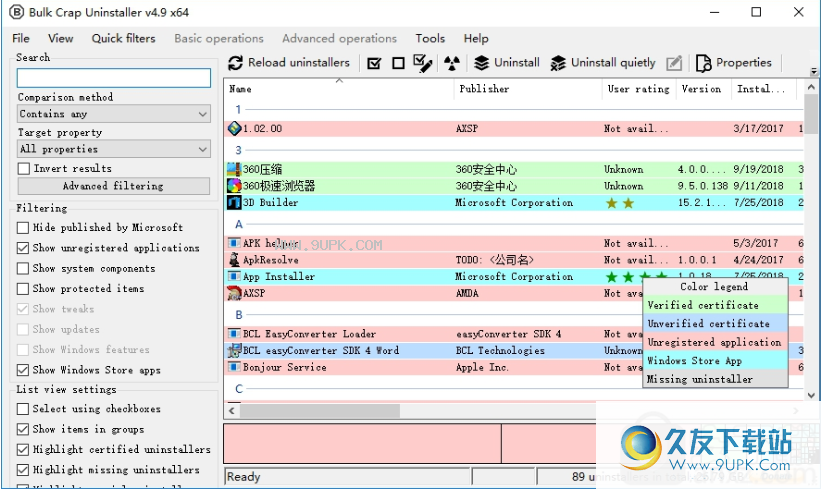Collapse group header 3

point(238,150)
